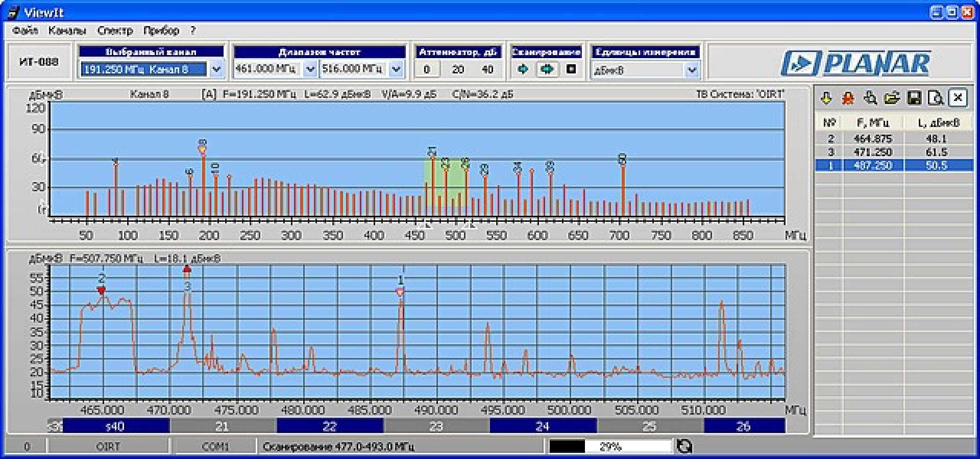Open the Прибор menu
The height and width of the screenshot is (459, 980).
coord(161,31)
